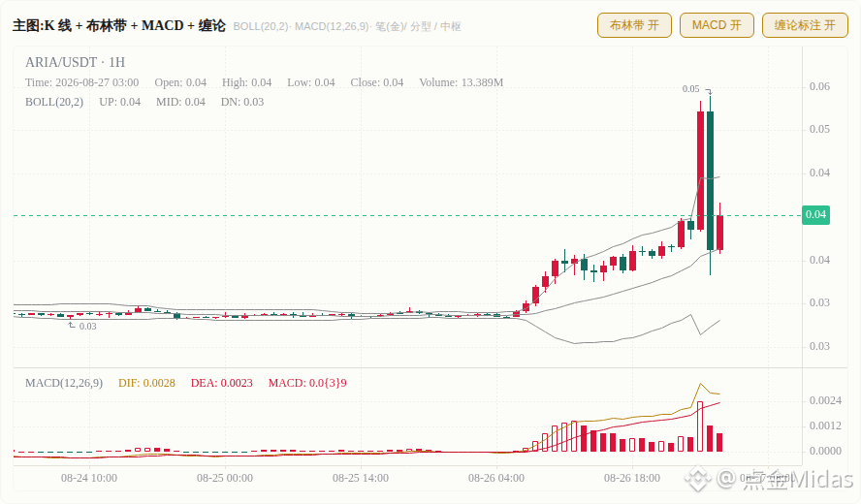Toggle the 布林带 开 button
Viewport: 861px width, 504px height.
click(634, 25)
